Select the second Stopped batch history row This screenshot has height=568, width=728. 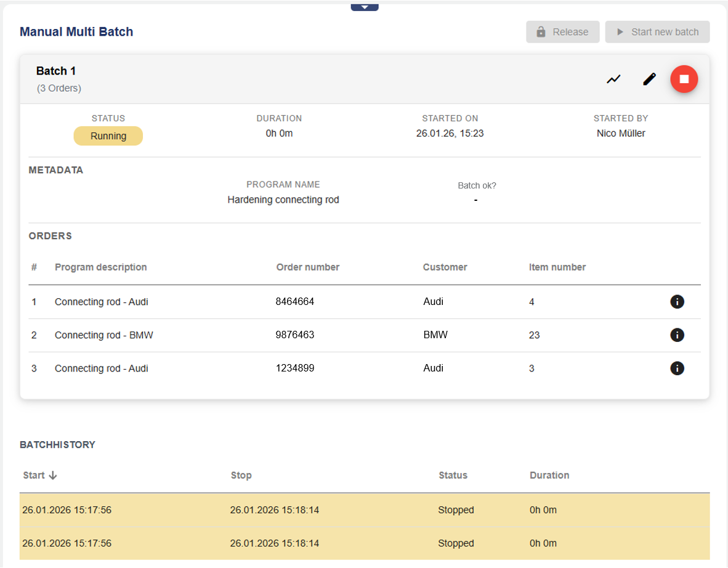click(x=364, y=543)
